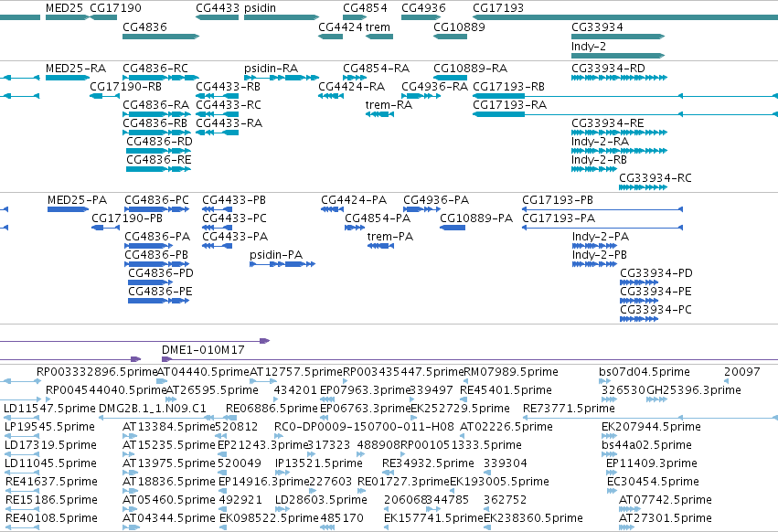This screenshot has height=532, width=778.
Task: Click the RP003332896.5prime EST
Action: (97, 372)
